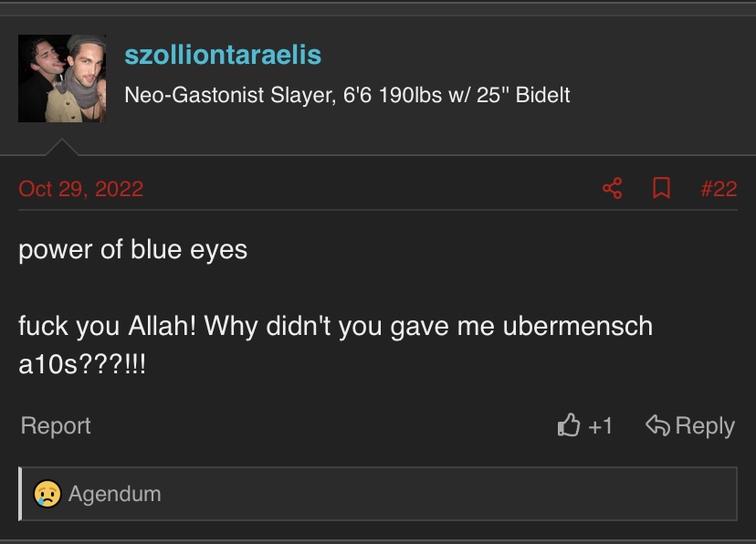The image size is (756, 544).
Task: Click the +1 like count
Action: (x=600, y=426)
